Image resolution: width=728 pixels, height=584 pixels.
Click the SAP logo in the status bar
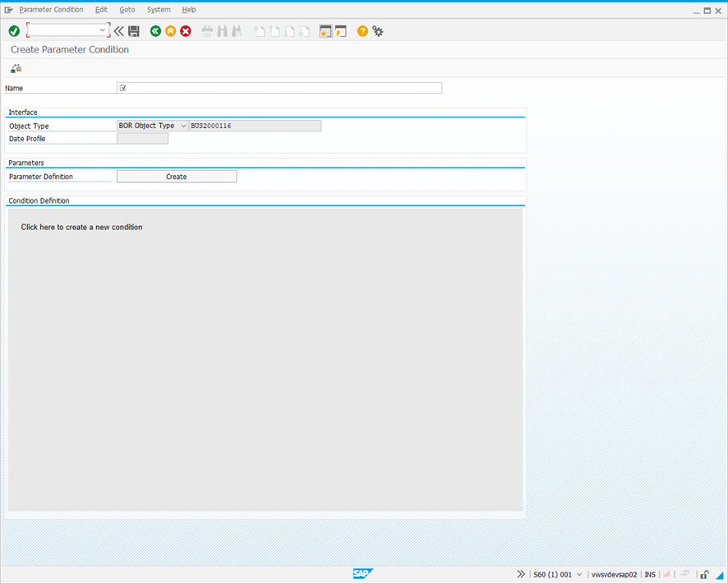362,574
